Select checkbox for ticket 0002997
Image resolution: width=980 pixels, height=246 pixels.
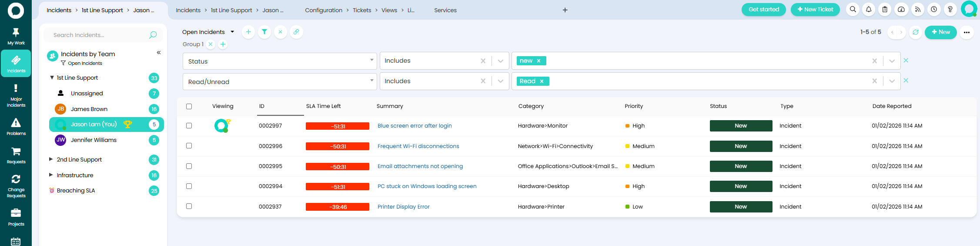pyautogui.click(x=189, y=125)
